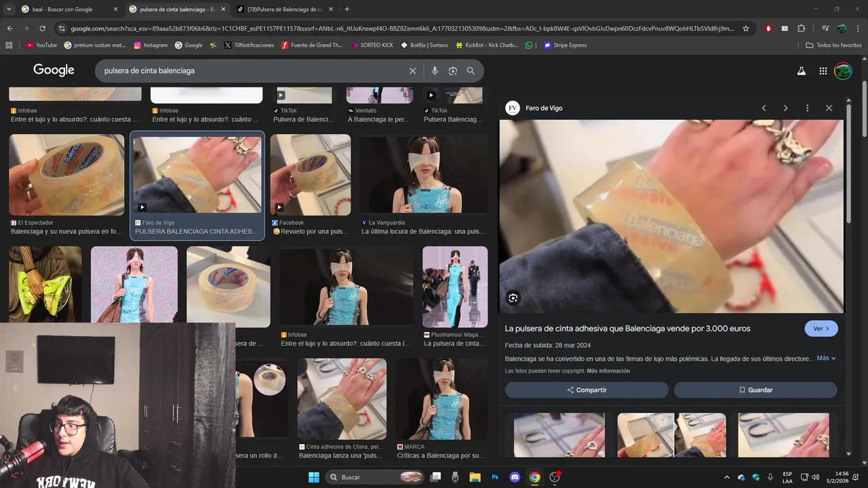Open MARCA Críticas a Balenciaga result
The width and height of the screenshot is (868, 488).
pyautogui.click(x=441, y=399)
